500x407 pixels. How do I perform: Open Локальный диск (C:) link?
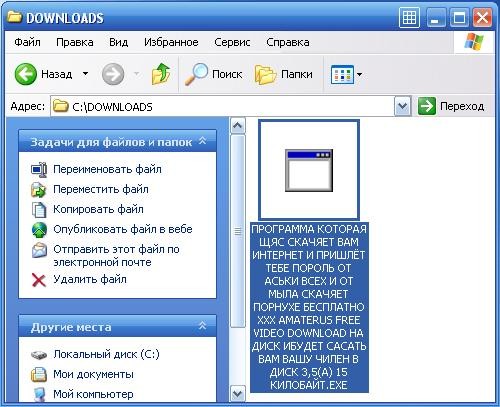tap(106, 354)
